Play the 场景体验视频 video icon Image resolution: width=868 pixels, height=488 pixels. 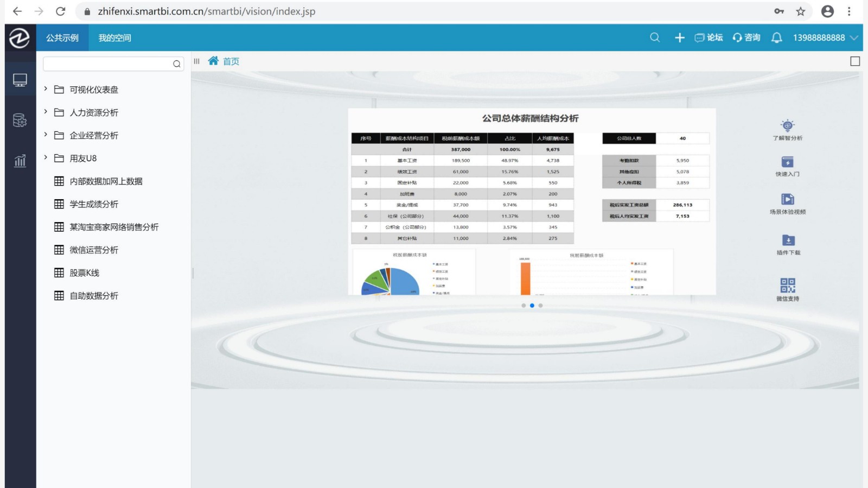787,199
